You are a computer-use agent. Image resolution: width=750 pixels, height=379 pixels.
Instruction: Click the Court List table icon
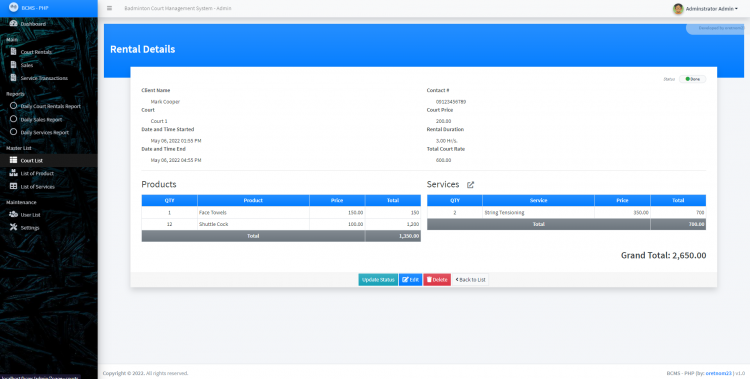tap(13, 160)
